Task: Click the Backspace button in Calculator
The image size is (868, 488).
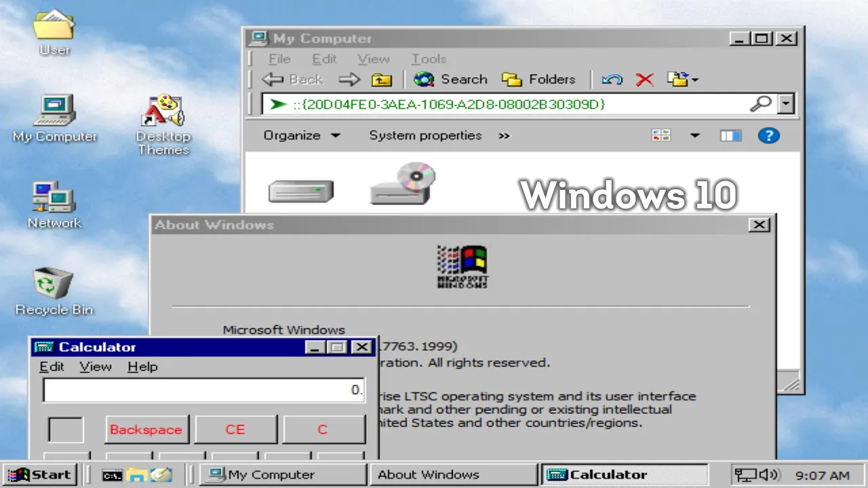Action: 146,430
